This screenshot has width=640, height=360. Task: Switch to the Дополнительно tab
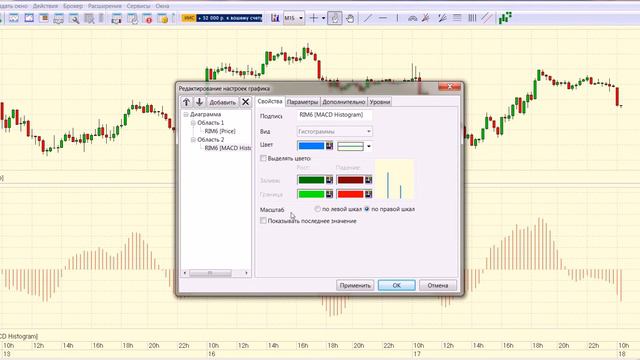pyautogui.click(x=344, y=102)
